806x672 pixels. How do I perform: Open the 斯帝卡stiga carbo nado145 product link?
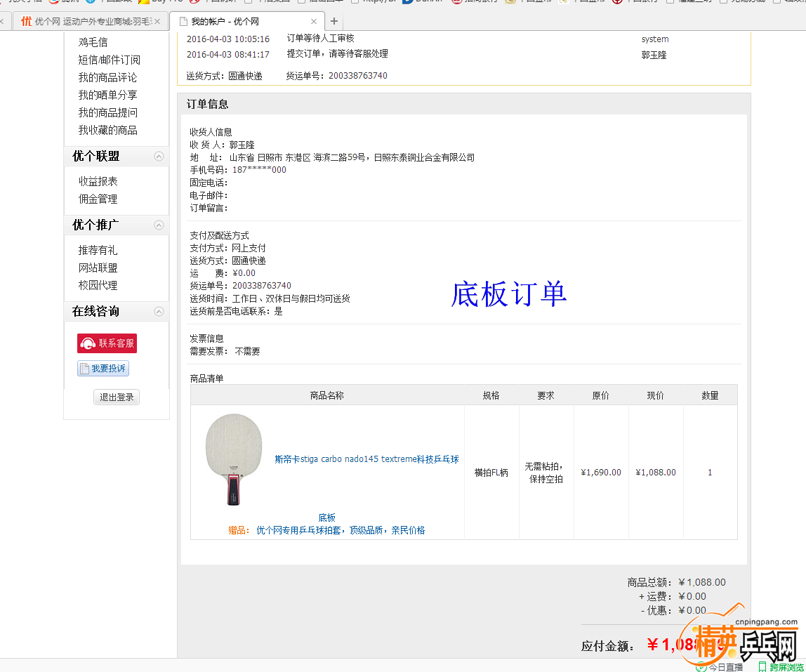[x=366, y=459]
